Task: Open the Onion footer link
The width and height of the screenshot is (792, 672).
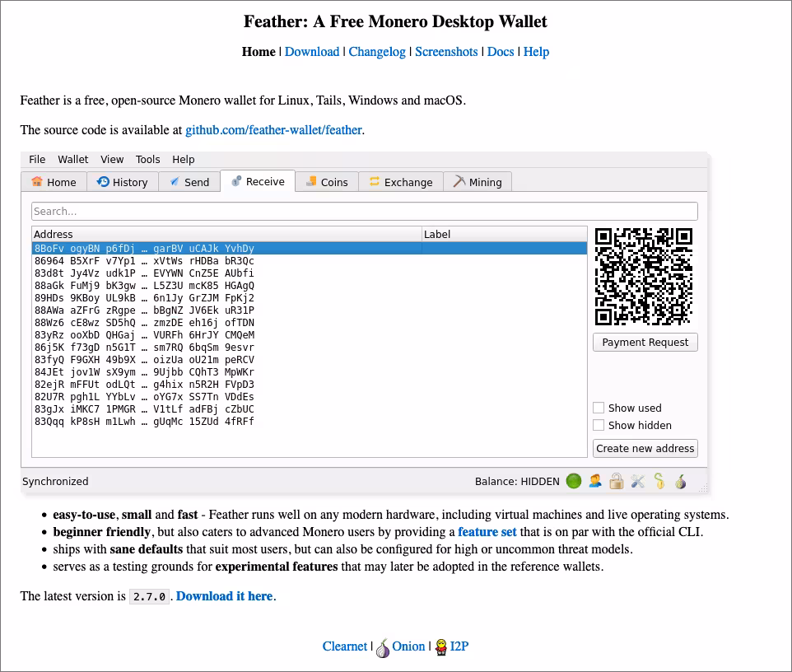Action: point(408,646)
